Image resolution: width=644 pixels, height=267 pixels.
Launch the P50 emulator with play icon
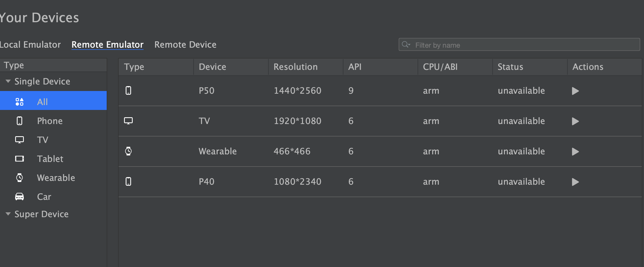[x=575, y=91]
